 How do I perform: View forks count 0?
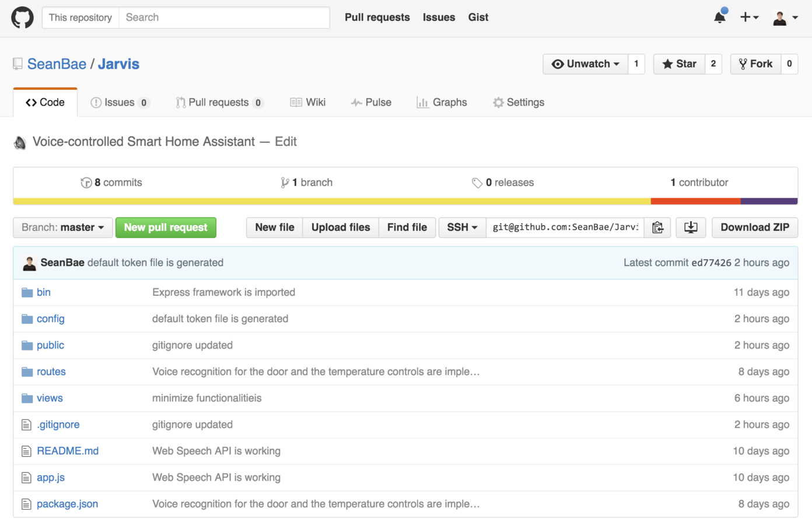click(x=789, y=64)
